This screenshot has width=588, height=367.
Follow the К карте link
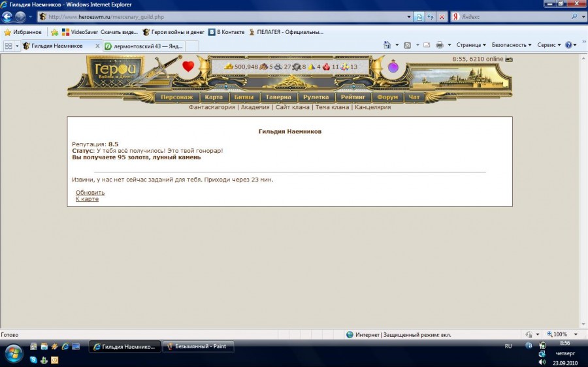point(87,199)
